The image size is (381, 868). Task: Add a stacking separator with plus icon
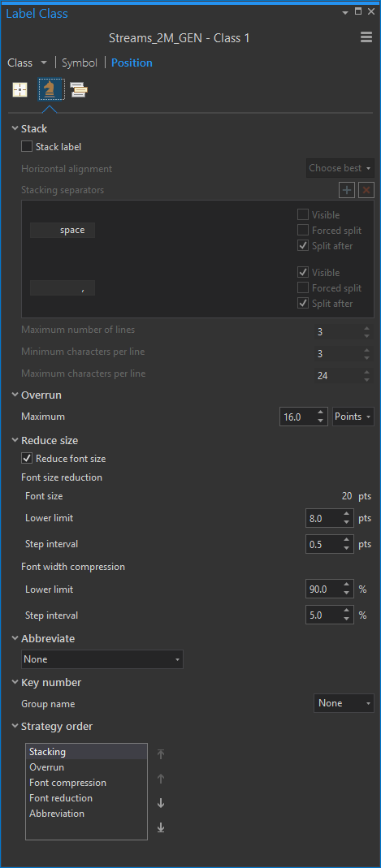(347, 191)
